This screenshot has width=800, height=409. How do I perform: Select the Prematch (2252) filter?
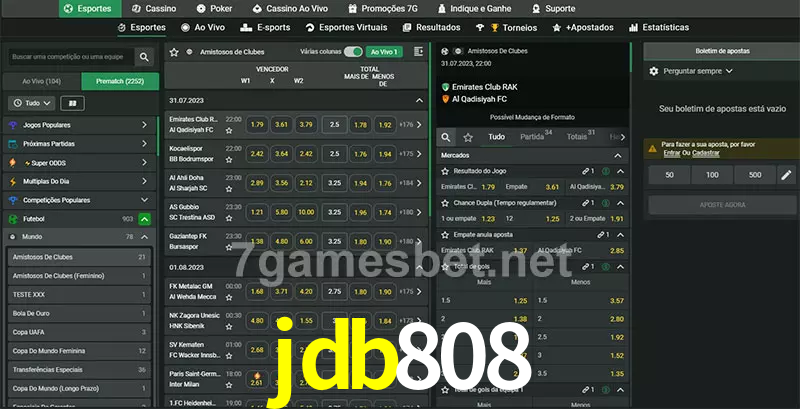pyautogui.click(x=119, y=80)
